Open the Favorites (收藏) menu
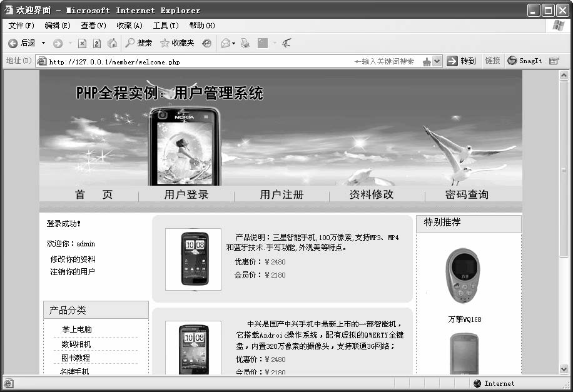The height and width of the screenshot is (392, 573). coord(129,25)
